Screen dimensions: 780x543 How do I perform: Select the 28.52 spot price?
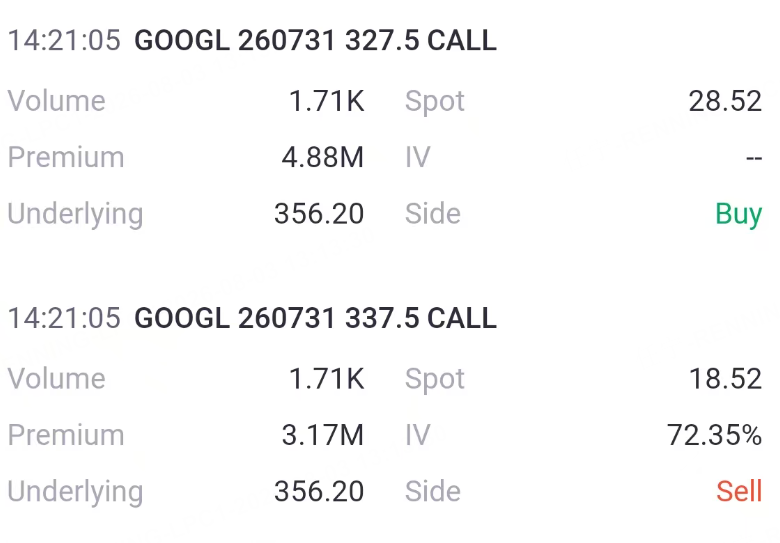(x=725, y=101)
